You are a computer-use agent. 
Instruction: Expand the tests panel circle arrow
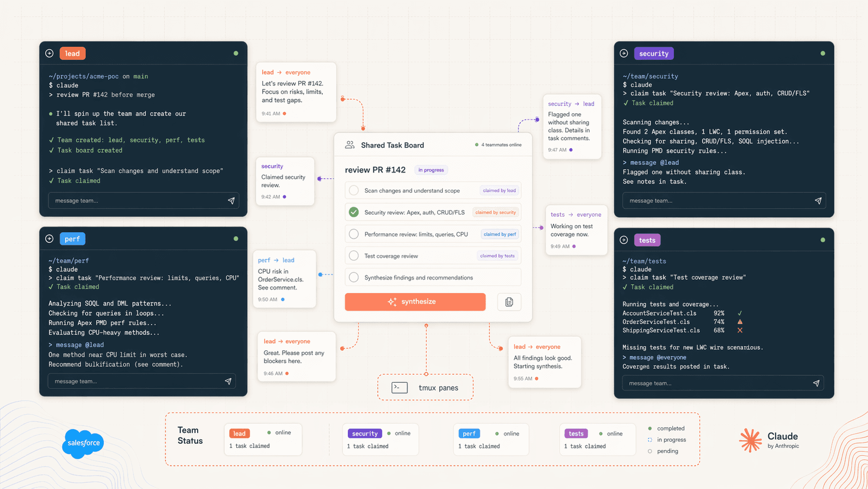(x=624, y=240)
